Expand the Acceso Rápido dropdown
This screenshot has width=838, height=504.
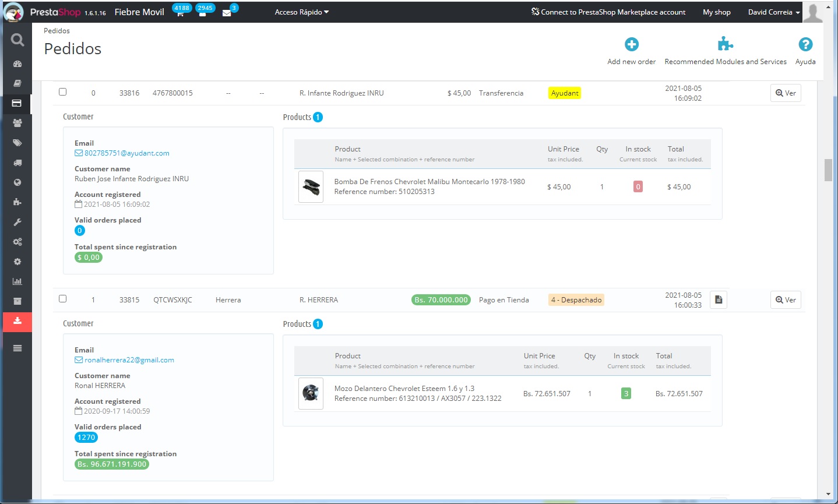pyautogui.click(x=301, y=12)
